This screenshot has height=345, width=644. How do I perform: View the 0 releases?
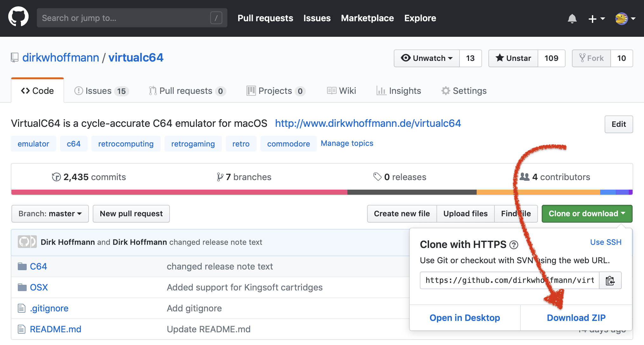400,177
